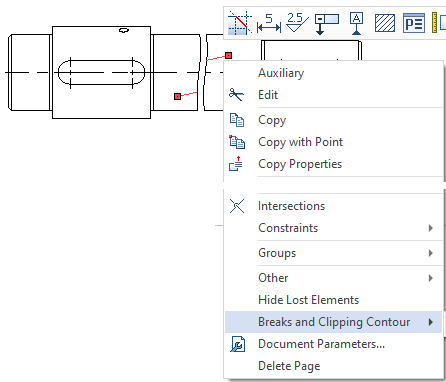Select Copy with Point menu entry
Image resolution: width=446 pixels, height=382 pixels.
coord(334,142)
